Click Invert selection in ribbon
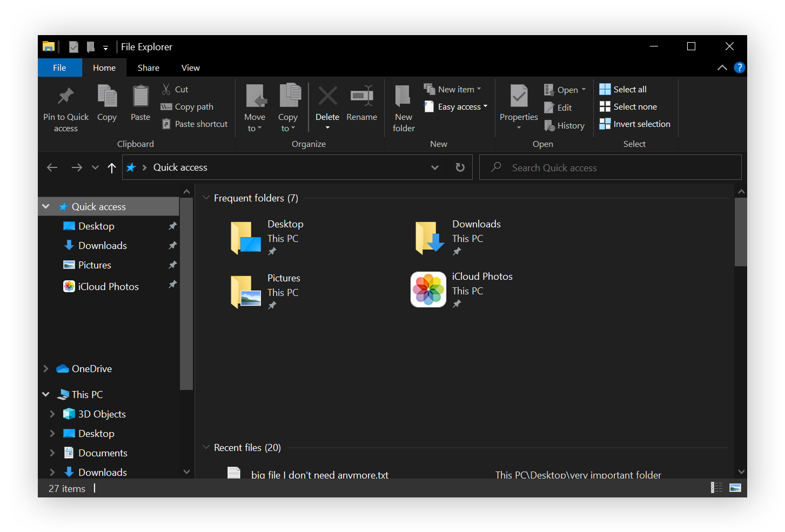The image size is (785, 532). 635,124
